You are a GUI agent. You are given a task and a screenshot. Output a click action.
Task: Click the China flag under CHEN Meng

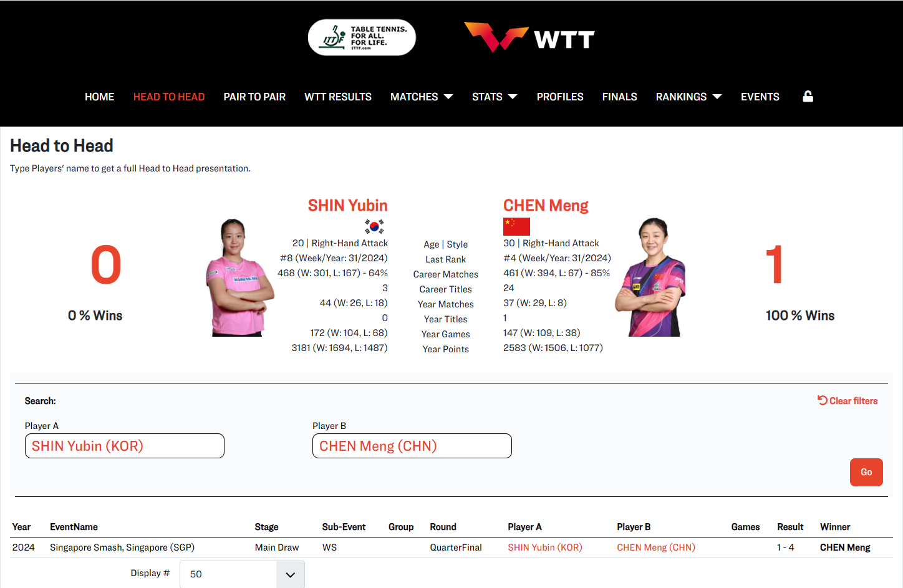516,226
